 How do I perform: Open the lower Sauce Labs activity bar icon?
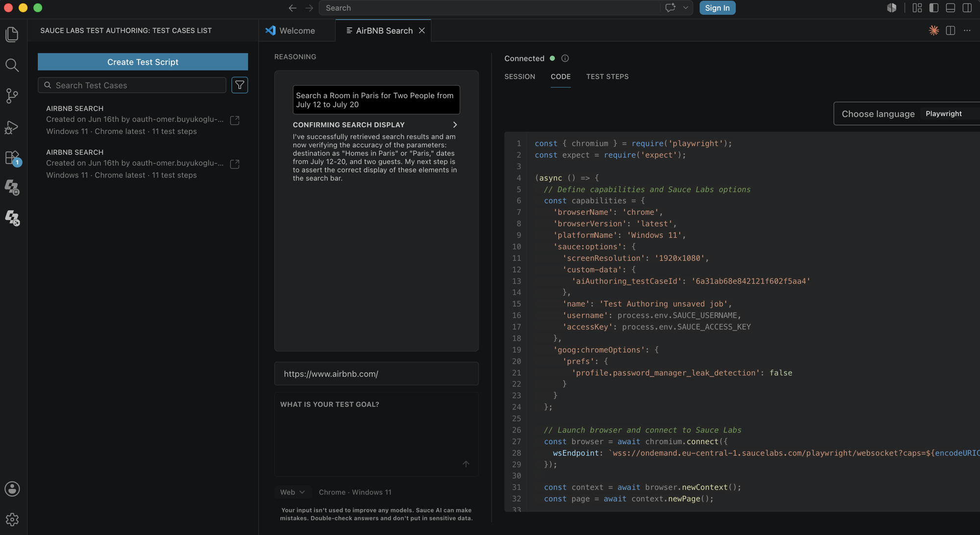click(12, 218)
